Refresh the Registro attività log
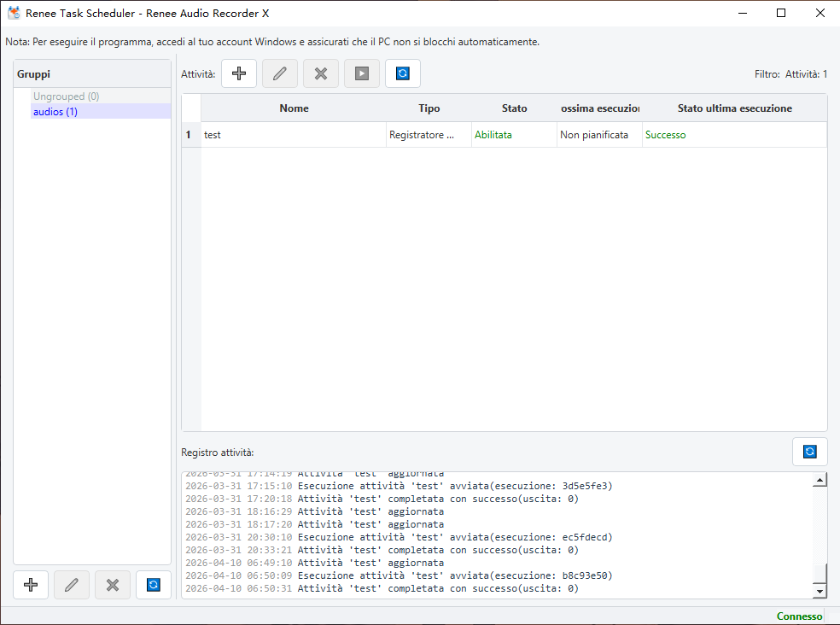Image resolution: width=840 pixels, height=625 pixels. click(810, 452)
